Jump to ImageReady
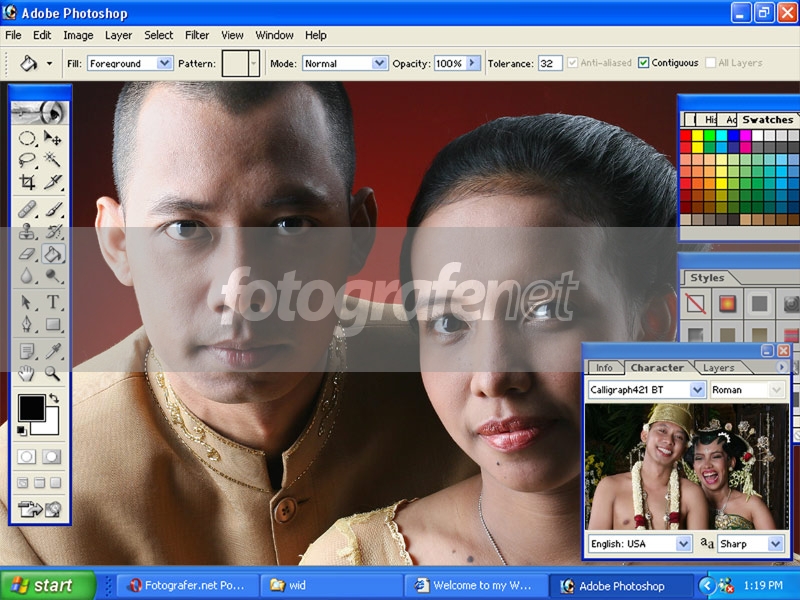Image resolution: width=800 pixels, height=600 pixels. (x=40, y=509)
